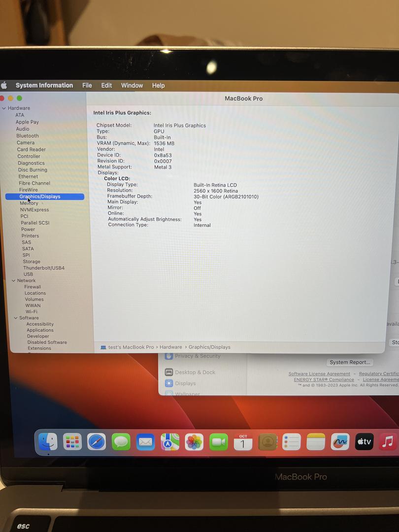View FireWire hardware details
Viewport: 399px width, 532px height.
29,190
